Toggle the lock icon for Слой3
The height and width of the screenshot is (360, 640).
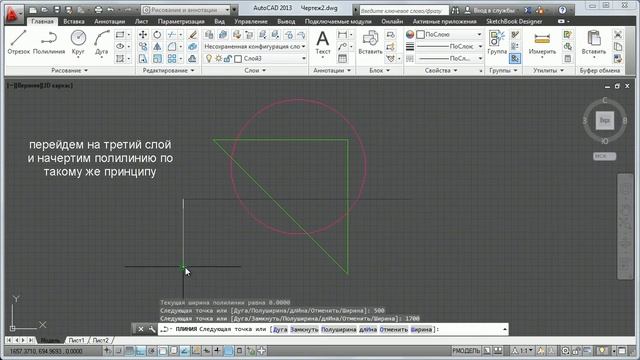point(228,59)
